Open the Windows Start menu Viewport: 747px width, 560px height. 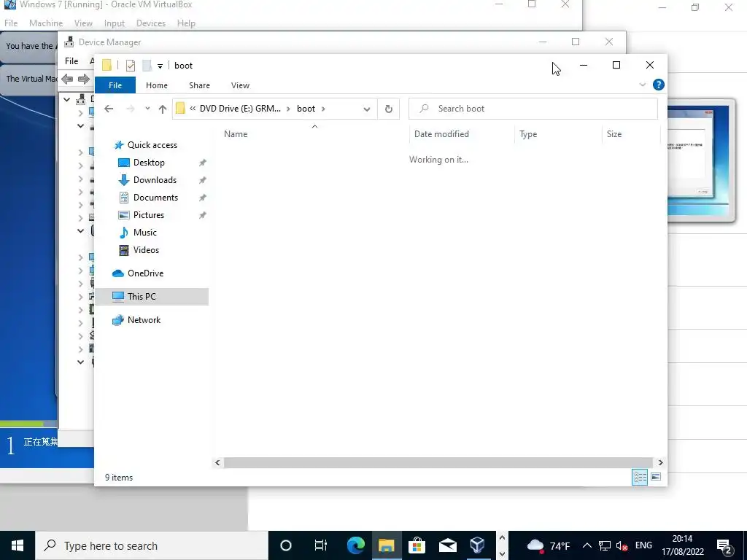click(x=18, y=545)
